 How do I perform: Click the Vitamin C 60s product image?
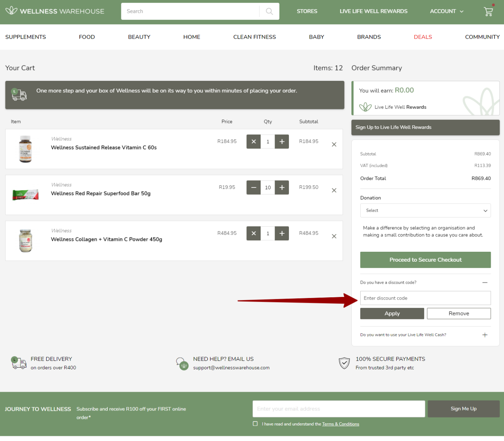pos(25,149)
